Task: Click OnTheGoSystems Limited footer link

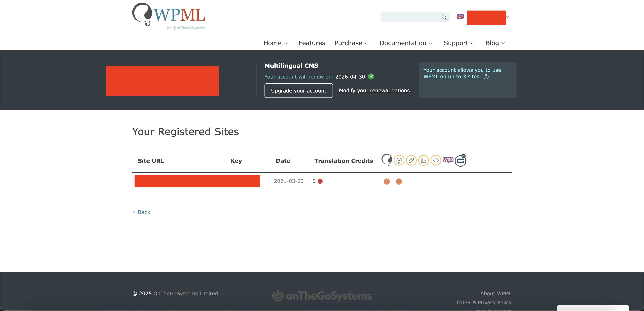Action: 186,294
